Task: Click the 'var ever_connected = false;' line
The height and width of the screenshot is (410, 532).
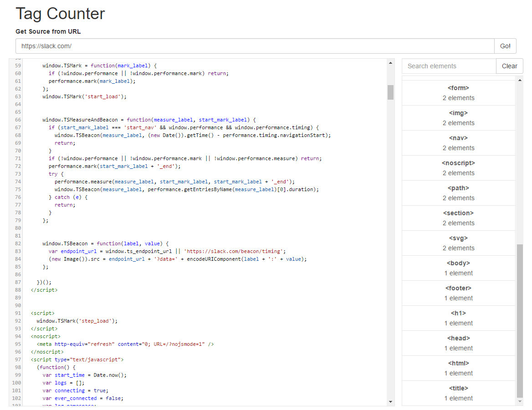Action: (x=83, y=399)
